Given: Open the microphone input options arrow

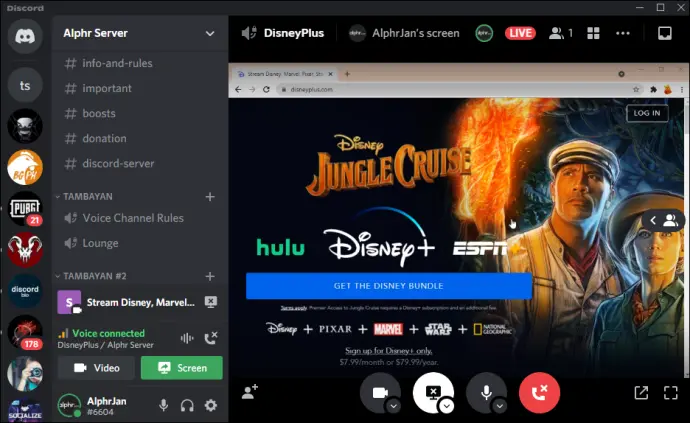Looking at the screenshot, I should click(x=499, y=405).
